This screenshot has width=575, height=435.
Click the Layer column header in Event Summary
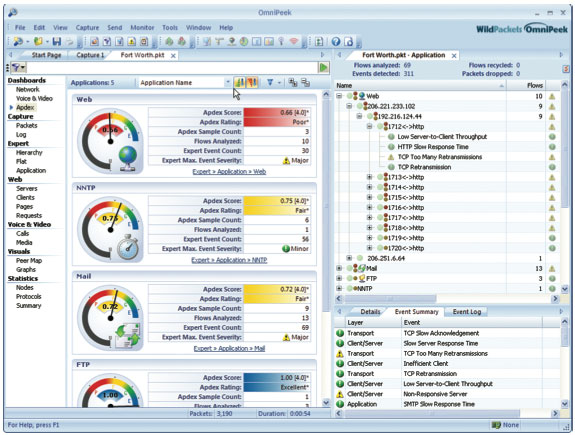[373, 322]
